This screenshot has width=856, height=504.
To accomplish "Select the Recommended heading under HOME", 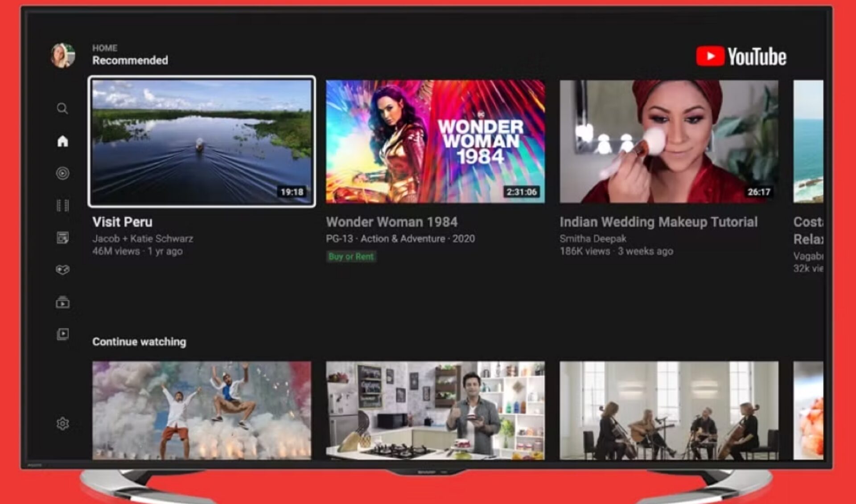I will pos(130,61).
